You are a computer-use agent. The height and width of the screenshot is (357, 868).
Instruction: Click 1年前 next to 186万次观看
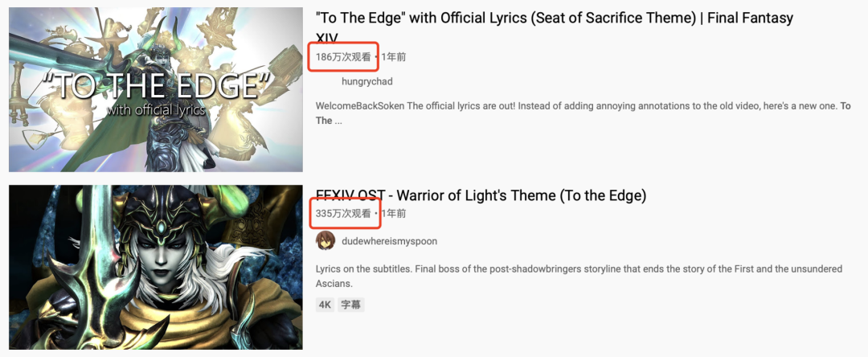(x=394, y=56)
